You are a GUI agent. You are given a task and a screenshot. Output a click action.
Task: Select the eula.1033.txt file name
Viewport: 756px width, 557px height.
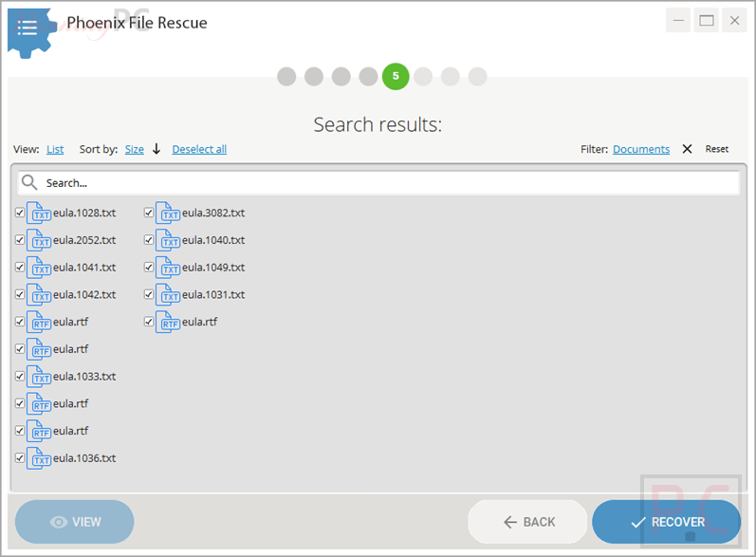click(84, 376)
